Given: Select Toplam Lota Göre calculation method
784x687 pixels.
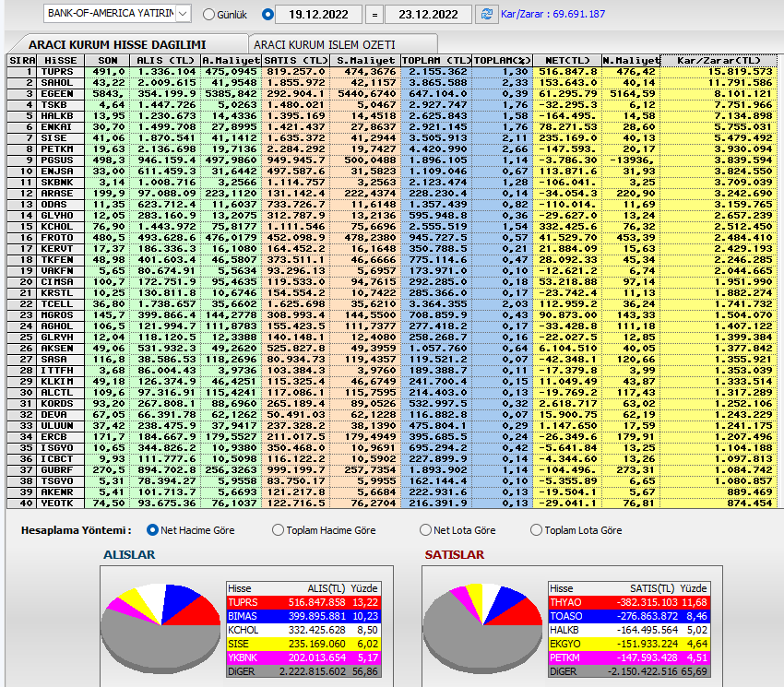Looking at the screenshot, I should pos(536,530).
